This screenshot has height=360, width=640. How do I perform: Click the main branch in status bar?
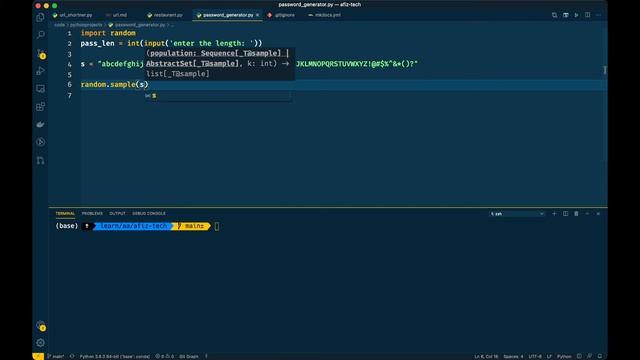point(56,356)
